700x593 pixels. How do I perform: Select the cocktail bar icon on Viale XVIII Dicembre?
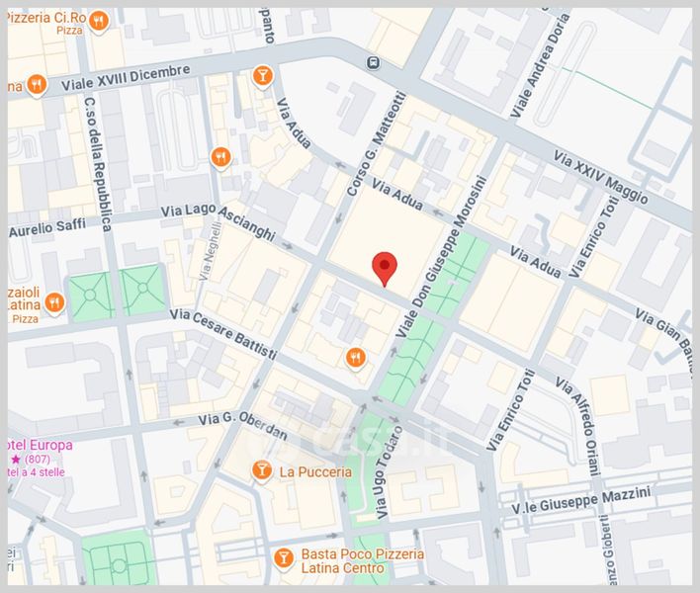262,75
